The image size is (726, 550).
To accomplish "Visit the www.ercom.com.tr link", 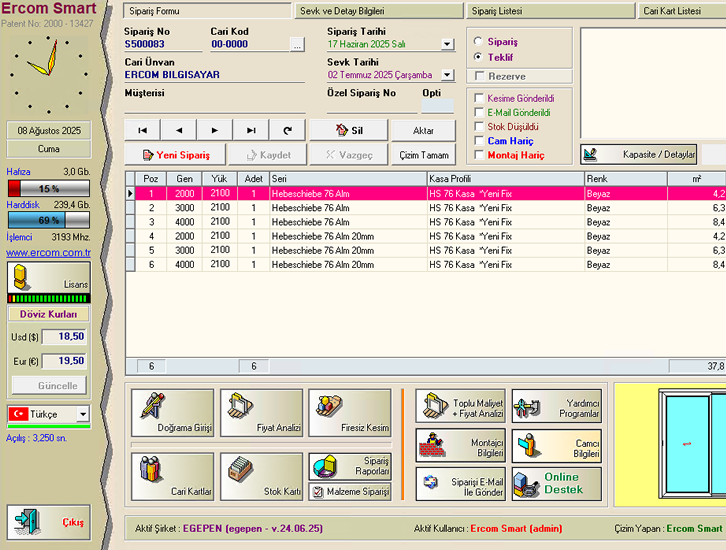I will (x=49, y=252).
